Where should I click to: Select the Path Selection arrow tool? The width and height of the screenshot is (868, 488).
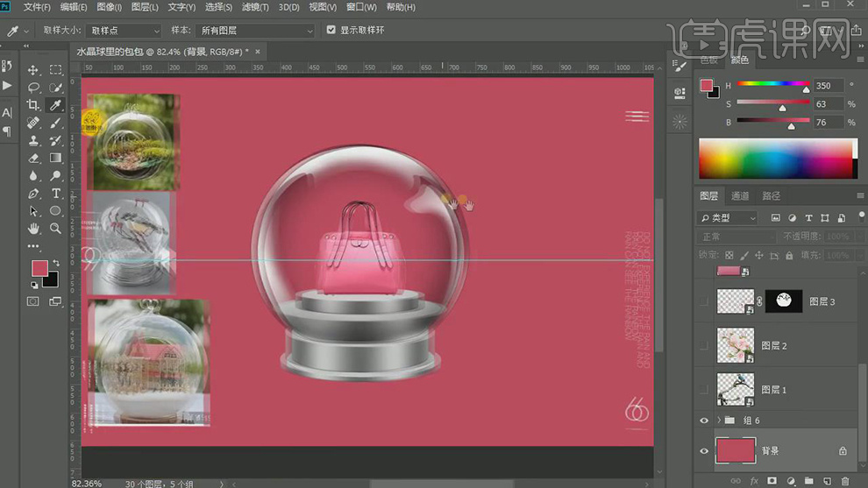pos(33,211)
